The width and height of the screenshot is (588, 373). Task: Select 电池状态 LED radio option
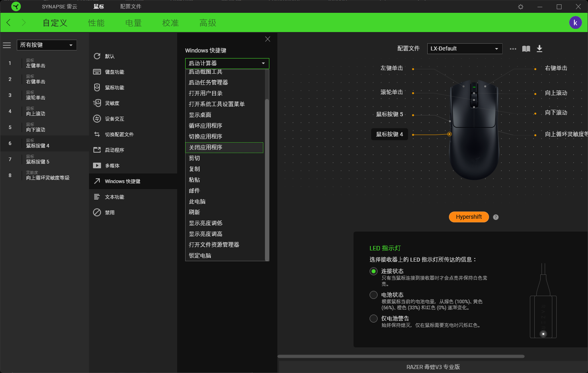click(374, 295)
